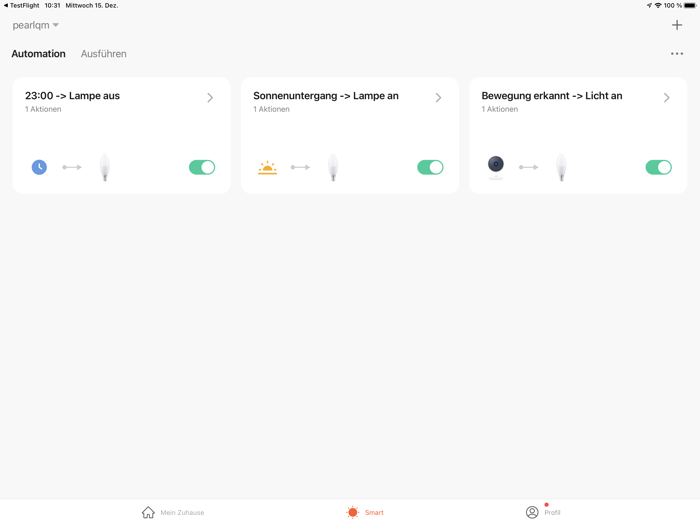
Task: Toggle off Sonnenuntergang Lampe an automation
Action: pos(430,167)
